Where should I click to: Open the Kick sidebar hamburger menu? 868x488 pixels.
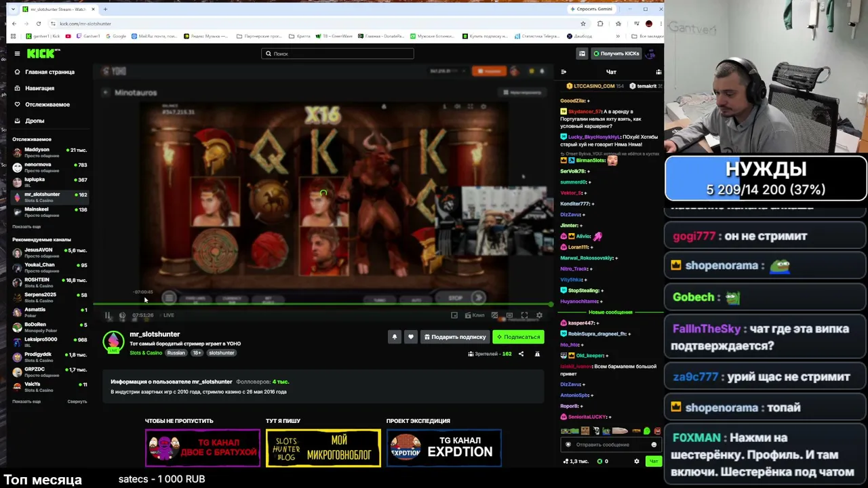click(17, 54)
